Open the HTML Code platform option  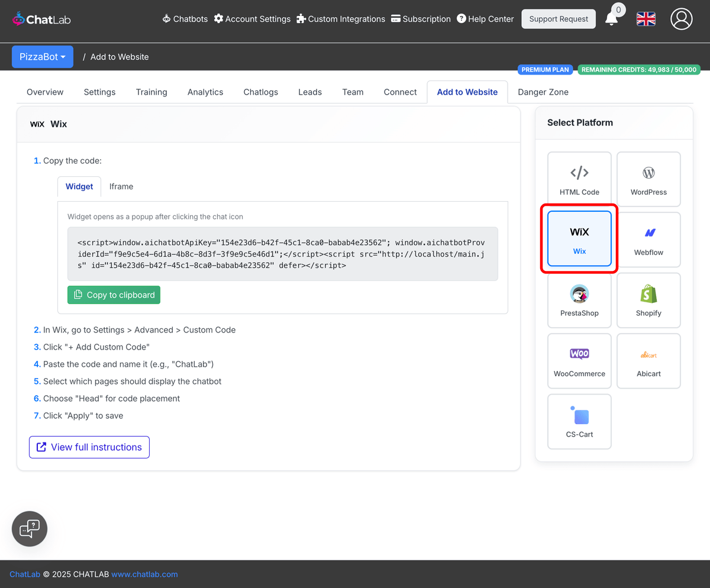tap(579, 179)
